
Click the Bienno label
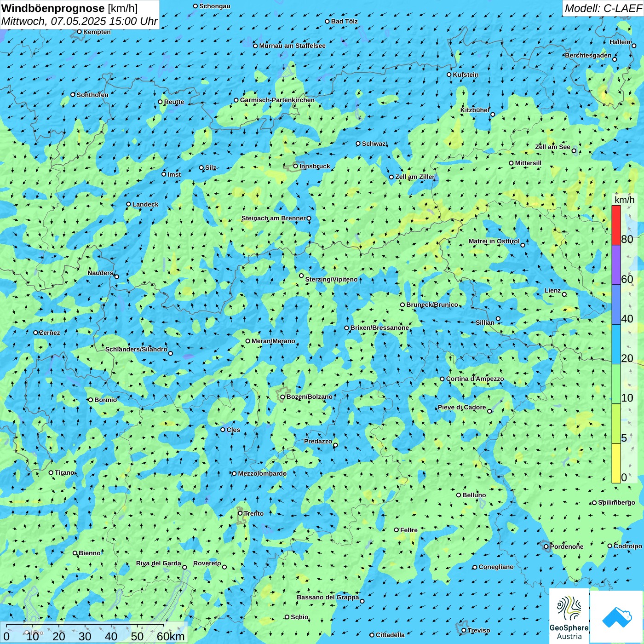pyautogui.click(x=89, y=553)
